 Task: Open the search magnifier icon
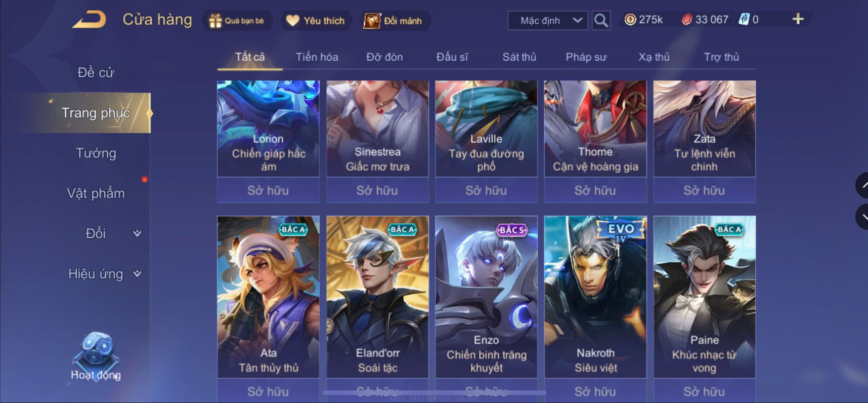tap(601, 20)
